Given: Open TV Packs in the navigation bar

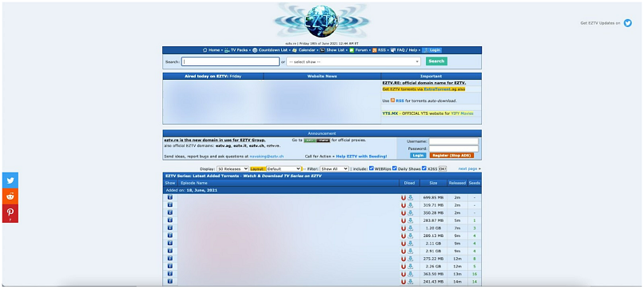Looking at the screenshot, I should coord(237,50).
